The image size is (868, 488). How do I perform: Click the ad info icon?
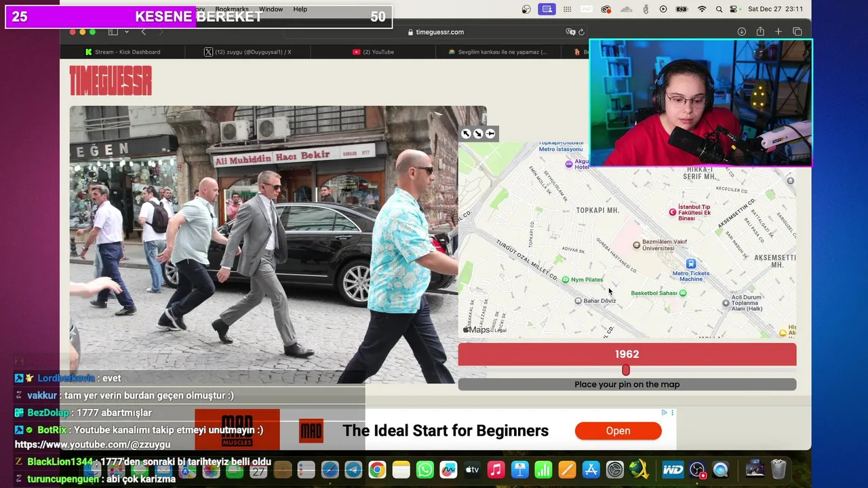[665, 413]
